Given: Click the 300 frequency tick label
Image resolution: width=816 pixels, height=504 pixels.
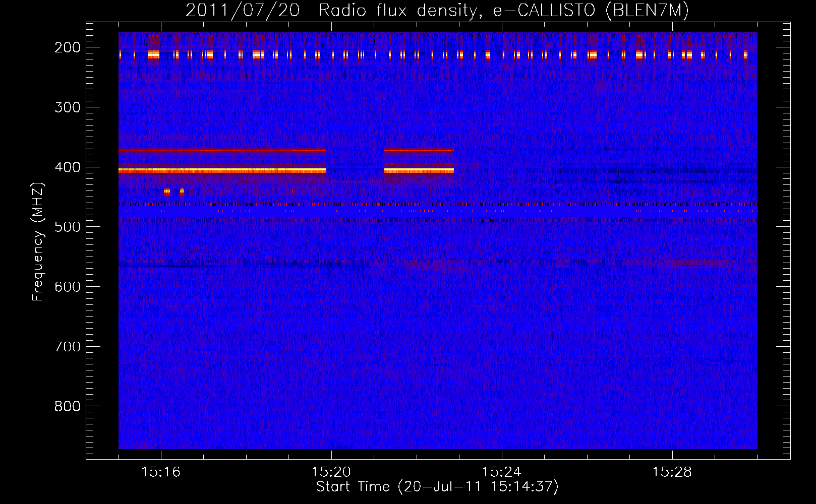Looking at the screenshot, I should (x=68, y=107).
